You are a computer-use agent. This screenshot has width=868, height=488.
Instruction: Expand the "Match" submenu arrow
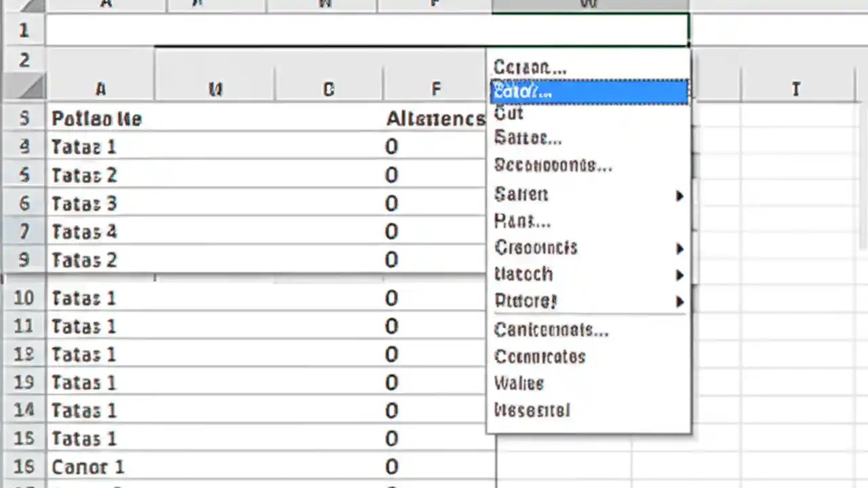pos(680,274)
